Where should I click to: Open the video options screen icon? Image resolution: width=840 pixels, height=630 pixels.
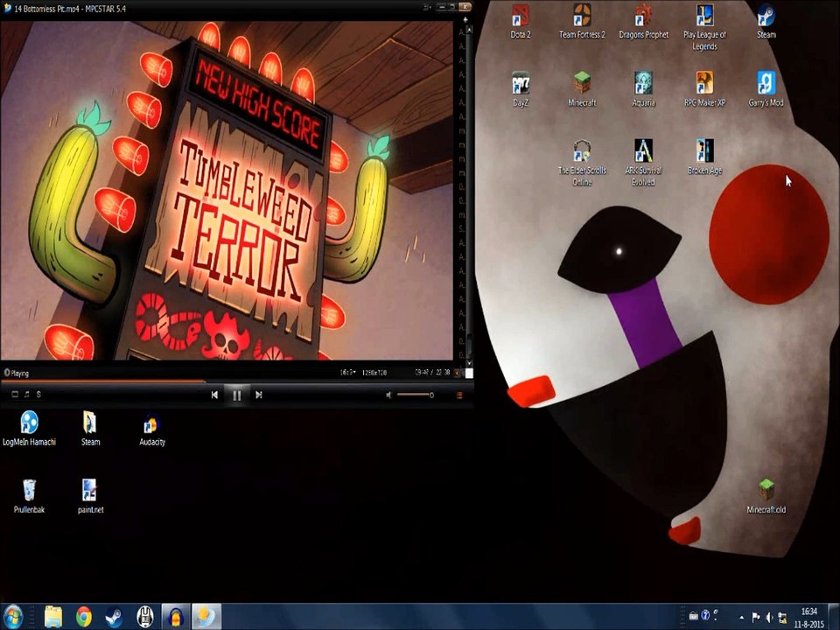click(x=15, y=395)
